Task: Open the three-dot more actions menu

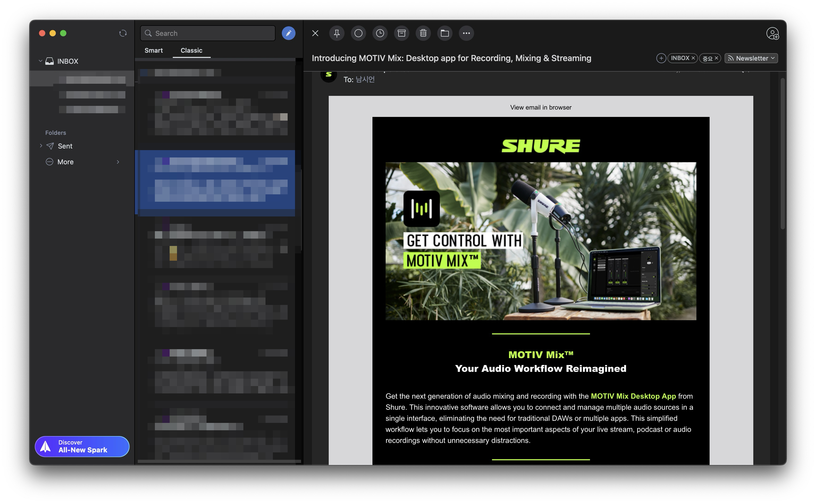Action: point(466,33)
